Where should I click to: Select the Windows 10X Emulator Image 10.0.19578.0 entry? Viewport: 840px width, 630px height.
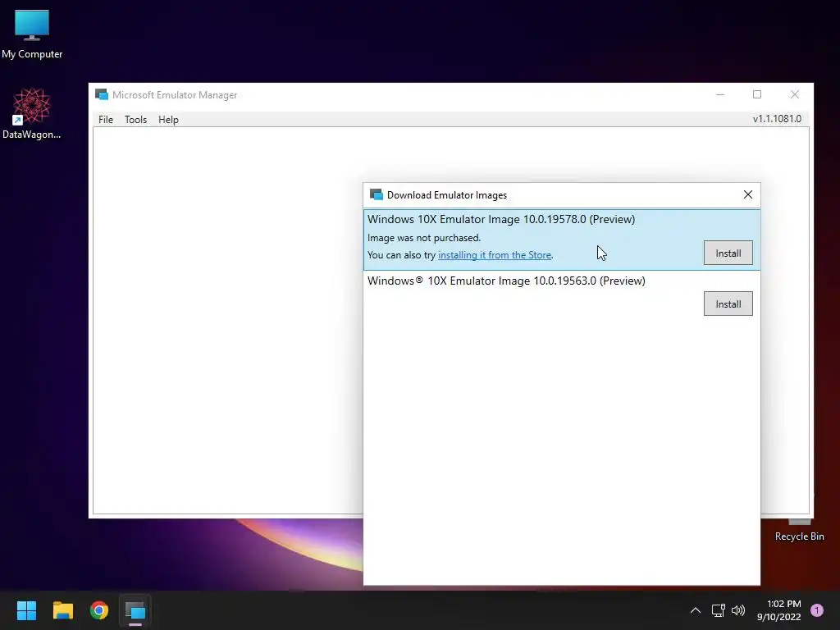coord(561,240)
